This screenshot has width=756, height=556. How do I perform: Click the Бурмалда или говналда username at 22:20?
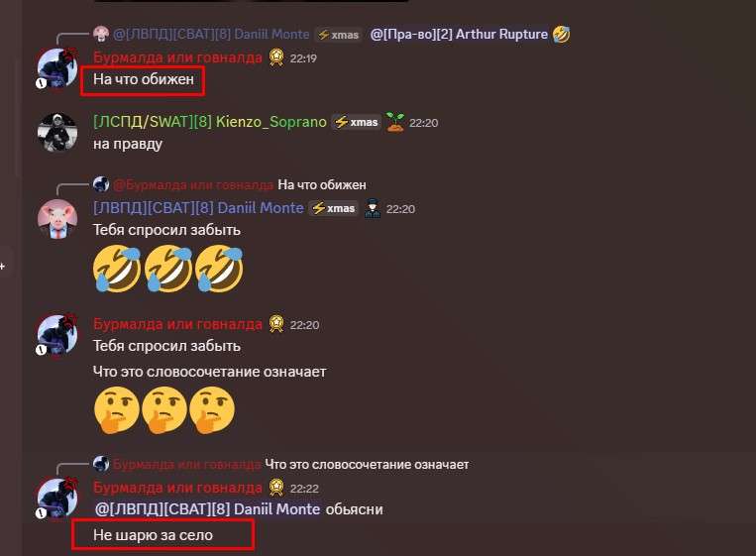point(177,323)
